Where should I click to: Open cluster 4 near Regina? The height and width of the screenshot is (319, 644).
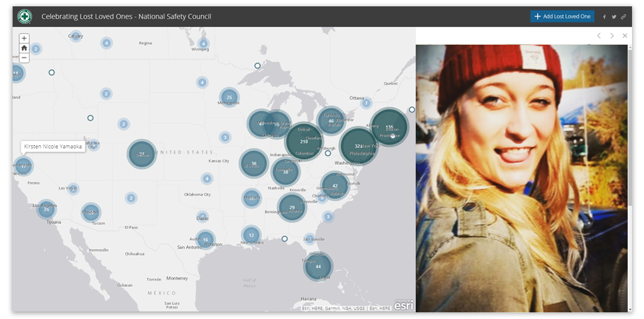106,43
